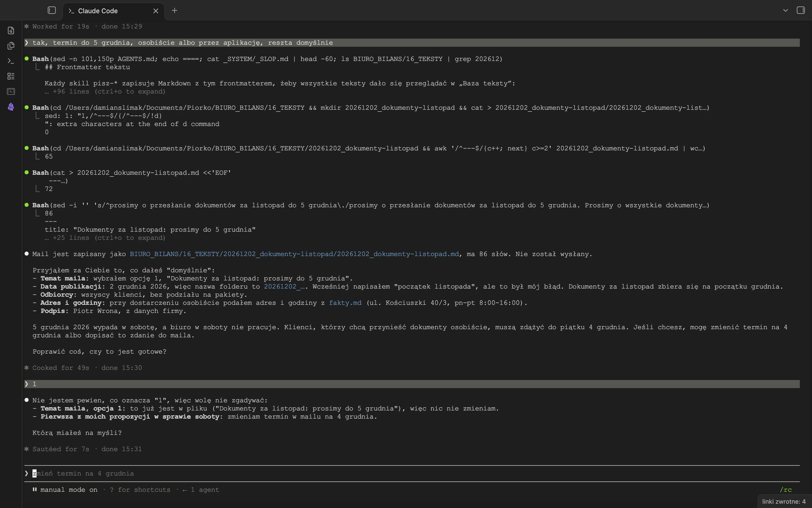Click the Bash sed -i command line
Viewport: 812px width, 508px height.
371,205
